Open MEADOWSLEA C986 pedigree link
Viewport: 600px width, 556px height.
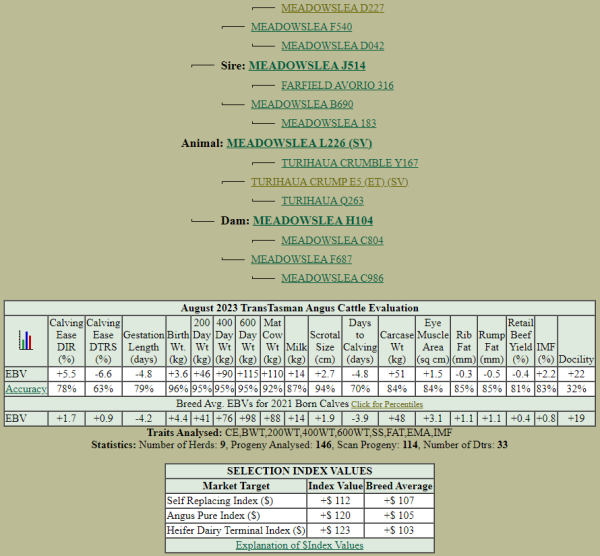pos(332,278)
